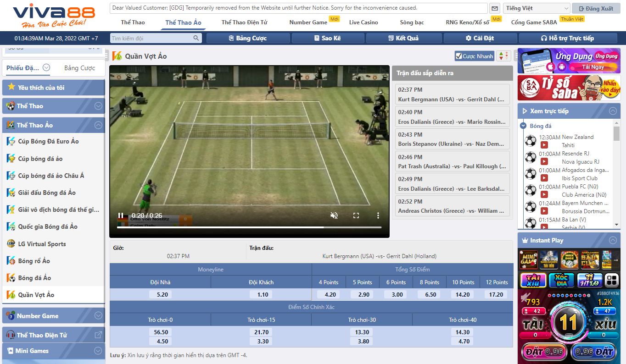Show more Instant Play games arrow
The width and height of the screenshot is (626, 364).
pyautogui.click(x=616, y=259)
